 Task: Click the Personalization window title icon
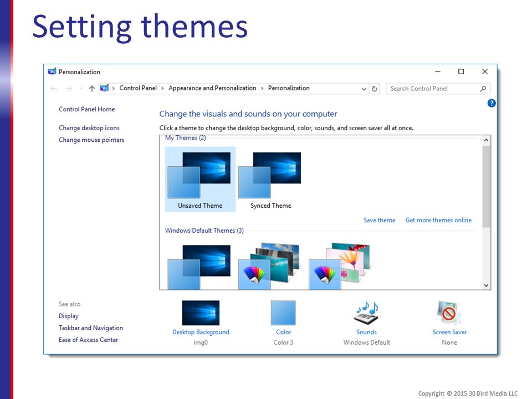click(52, 71)
